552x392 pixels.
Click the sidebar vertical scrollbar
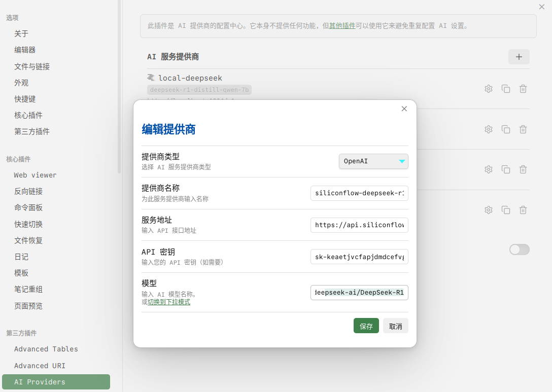(x=119, y=86)
